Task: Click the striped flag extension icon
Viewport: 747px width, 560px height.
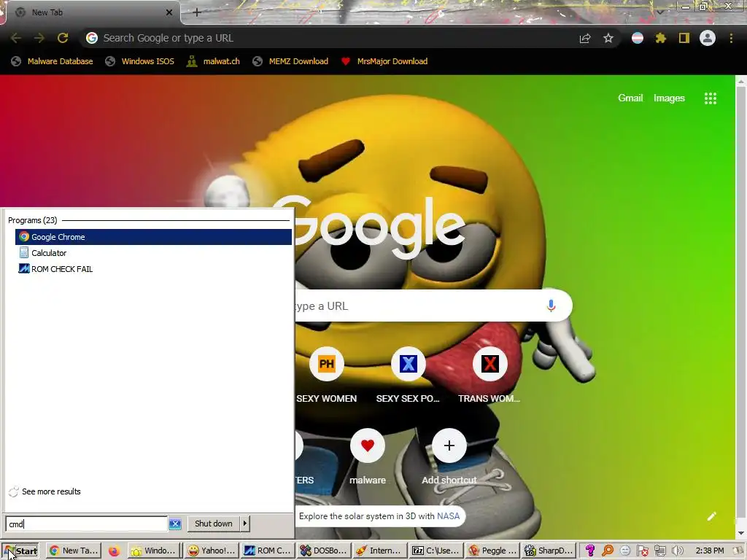Action: [x=638, y=38]
